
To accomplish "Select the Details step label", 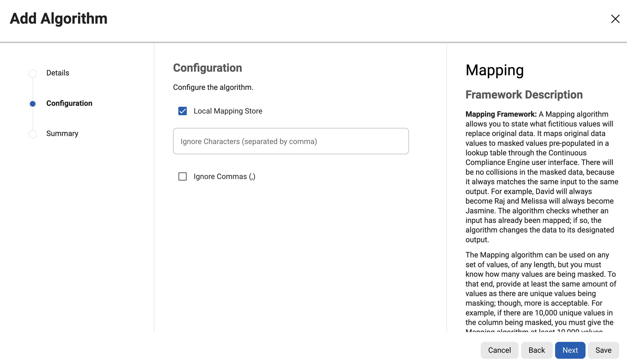I will (57, 73).
